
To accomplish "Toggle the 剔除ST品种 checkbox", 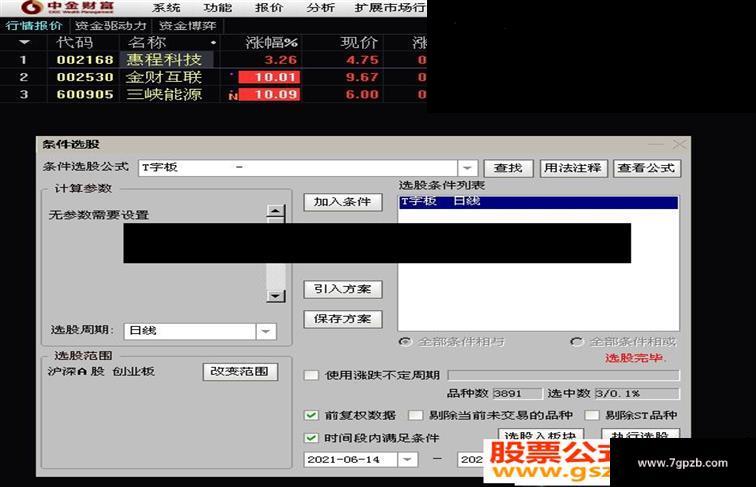I will (592, 415).
